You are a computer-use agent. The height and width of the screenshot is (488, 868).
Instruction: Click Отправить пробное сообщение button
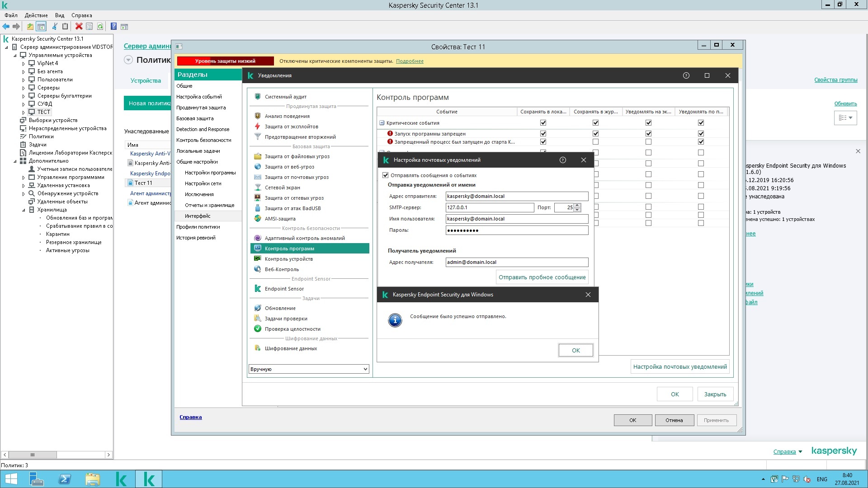pos(542,277)
